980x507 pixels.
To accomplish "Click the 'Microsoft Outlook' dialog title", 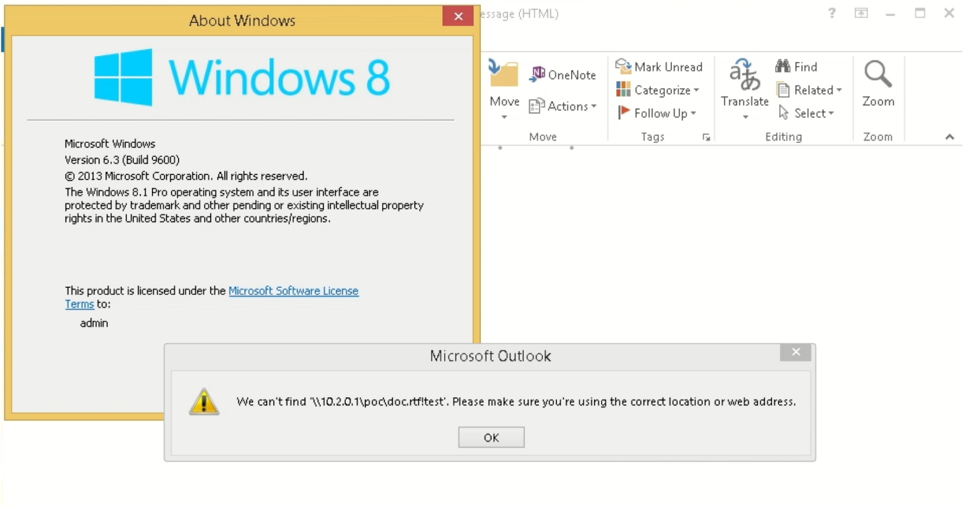I will (490, 356).
